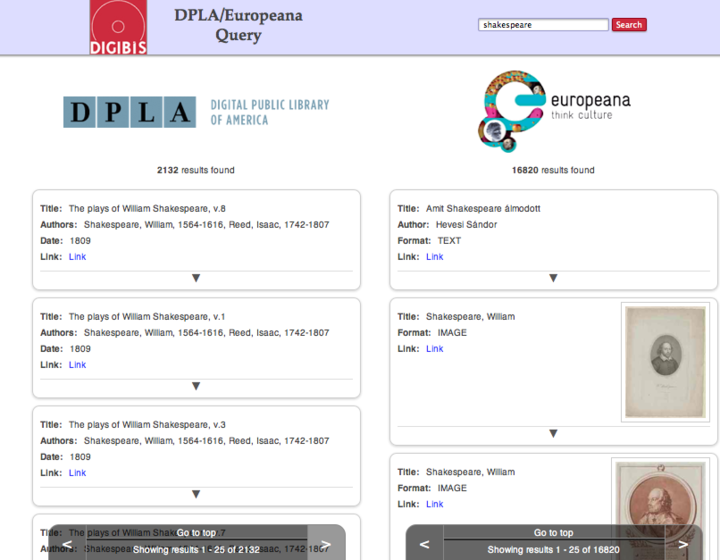Click title The plays of William Shakespeare, v.3
Screen dimensions: 720x560
pyautogui.click(x=147, y=425)
